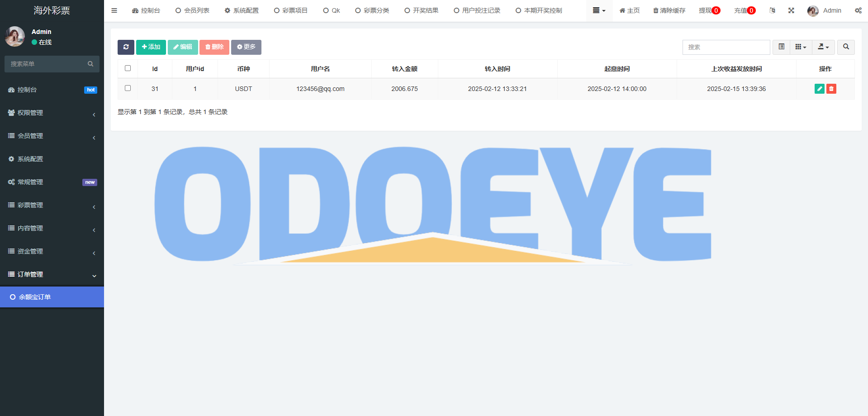Open the columns visibility dropdown
Viewport: 868px width, 416px height.
(801, 47)
